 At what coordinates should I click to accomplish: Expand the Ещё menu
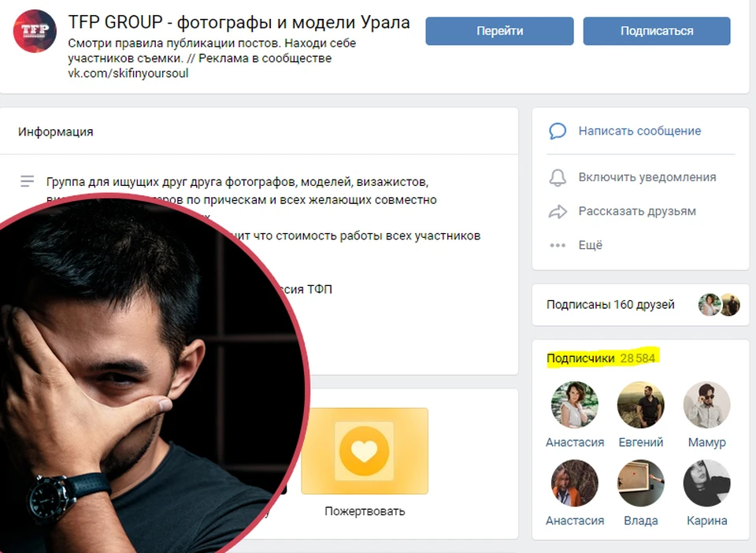[591, 245]
